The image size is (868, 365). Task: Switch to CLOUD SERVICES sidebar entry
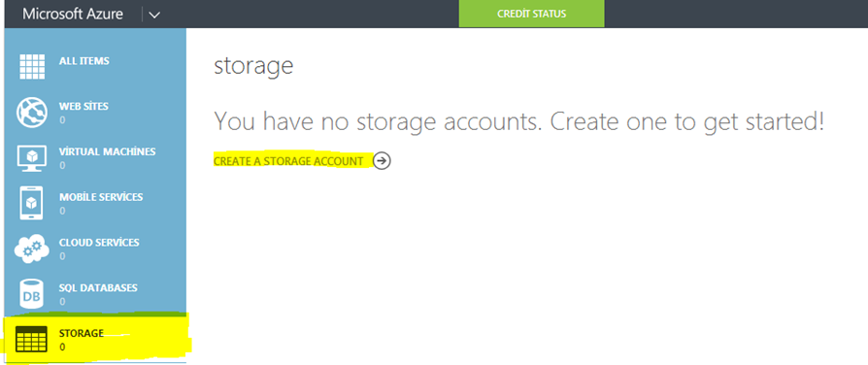click(99, 242)
